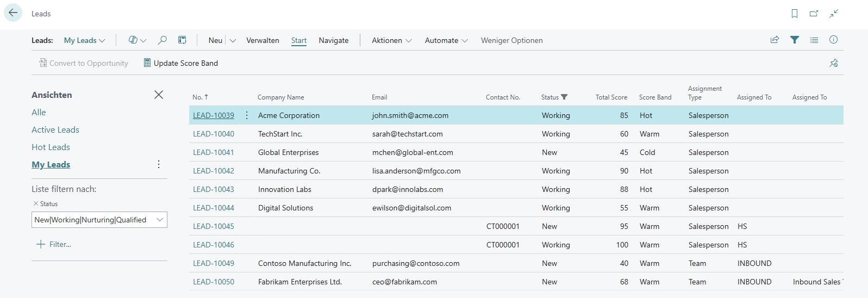Click the Email column header

click(x=379, y=97)
